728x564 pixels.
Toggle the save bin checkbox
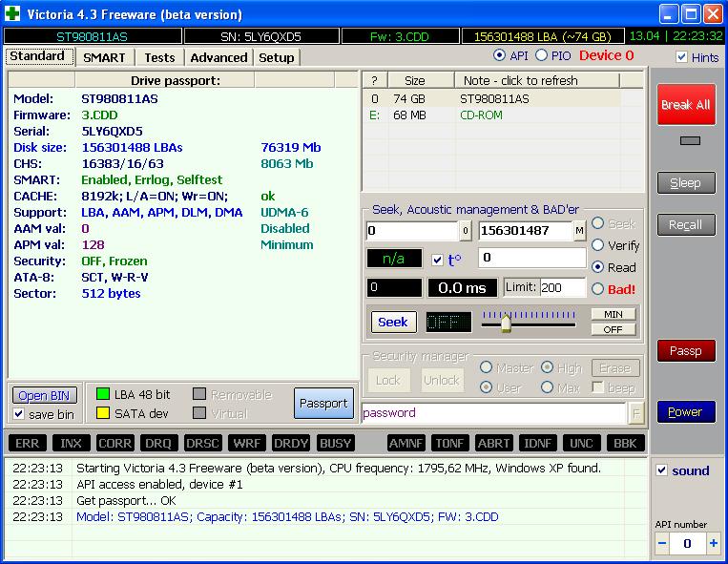18,413
